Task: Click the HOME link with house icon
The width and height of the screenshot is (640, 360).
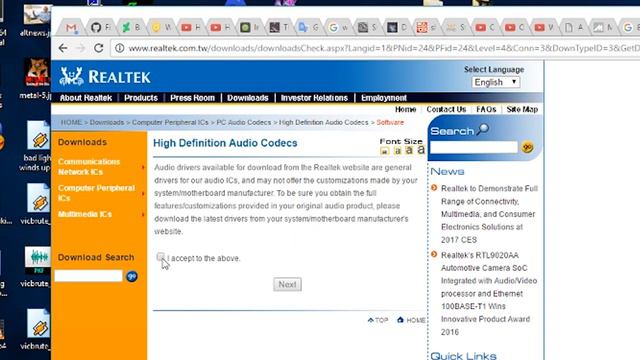Action: coord(411,320)
